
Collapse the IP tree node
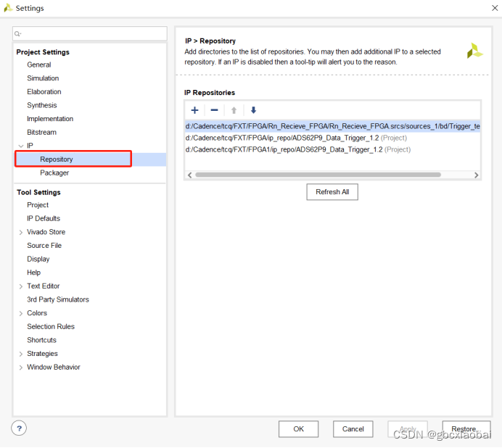21,146
